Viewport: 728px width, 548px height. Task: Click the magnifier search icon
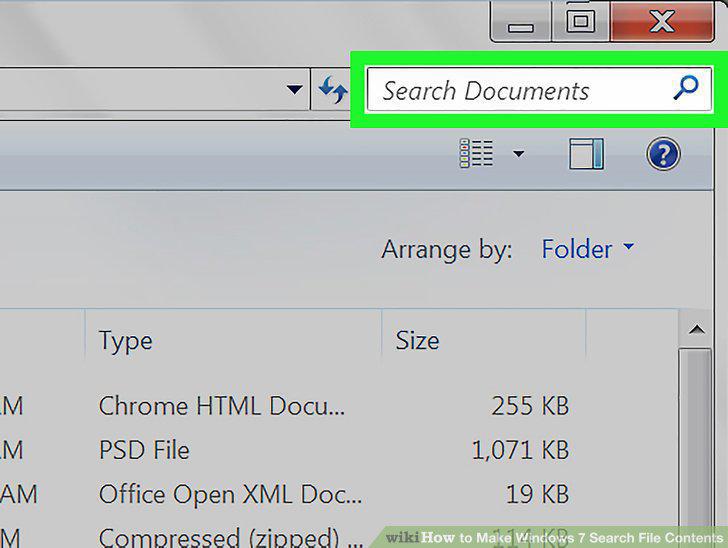click(x=685, y=88)
